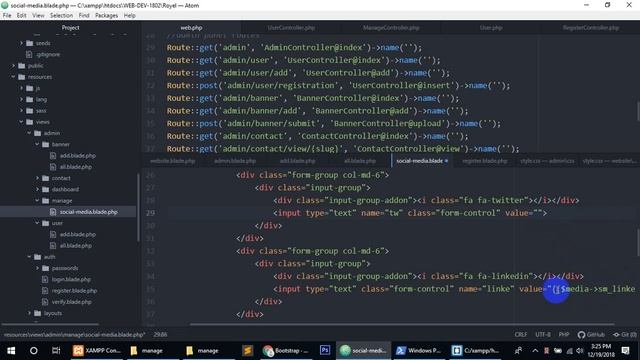Collapse the user folder chevron
Screen dimensions: 640x360
click(x=37, y=223)
